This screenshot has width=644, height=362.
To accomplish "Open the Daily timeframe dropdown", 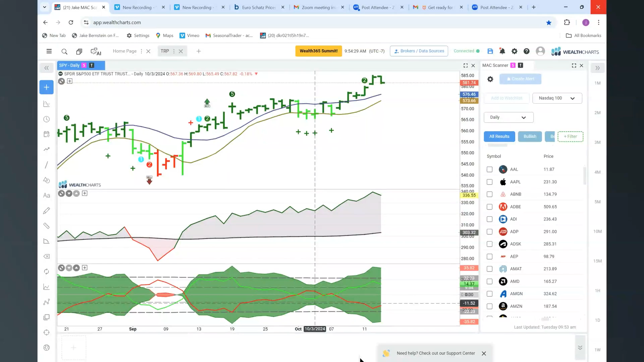I will click(x=508, y=117).
